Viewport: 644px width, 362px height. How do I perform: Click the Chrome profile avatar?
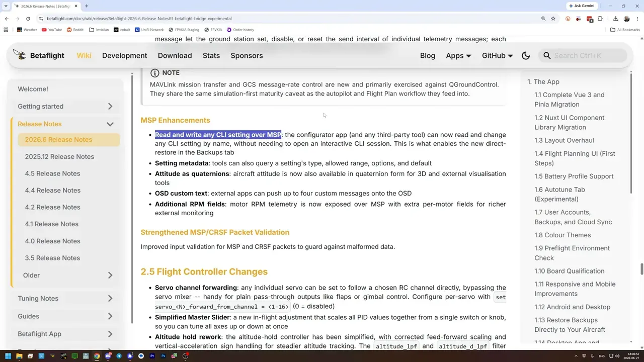click(627, 19)
